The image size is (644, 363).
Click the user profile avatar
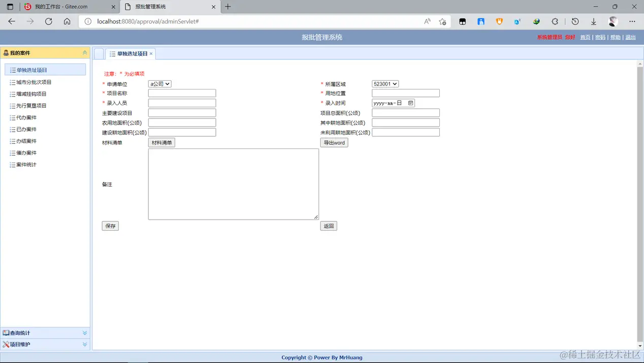(x=613, y=21)
